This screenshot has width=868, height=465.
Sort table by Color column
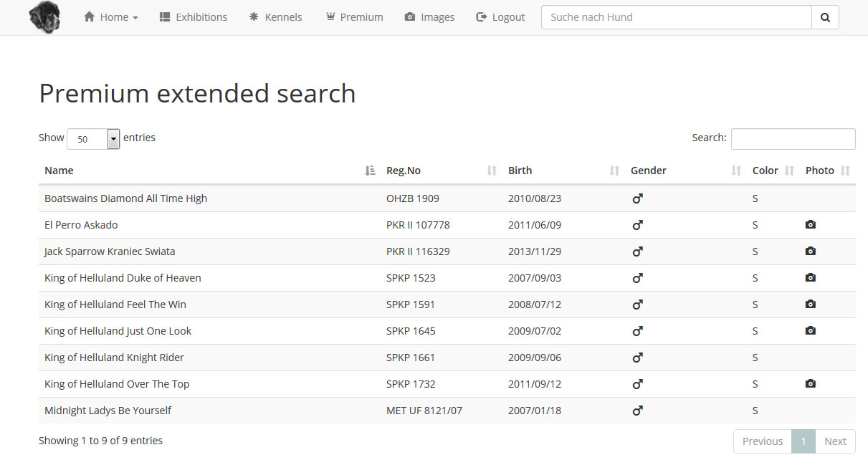[x=773, y=171]
